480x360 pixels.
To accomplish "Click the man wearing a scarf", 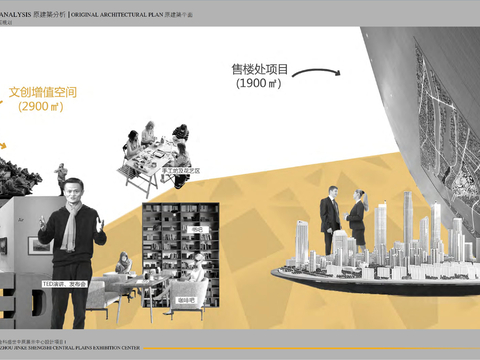I will click(x=72, y=253).
